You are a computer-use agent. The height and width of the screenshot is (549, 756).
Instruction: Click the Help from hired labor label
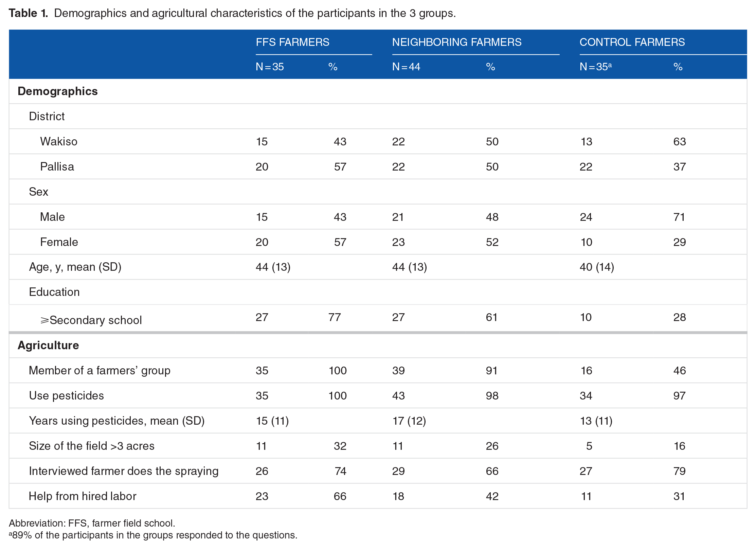tap(83, 496)
